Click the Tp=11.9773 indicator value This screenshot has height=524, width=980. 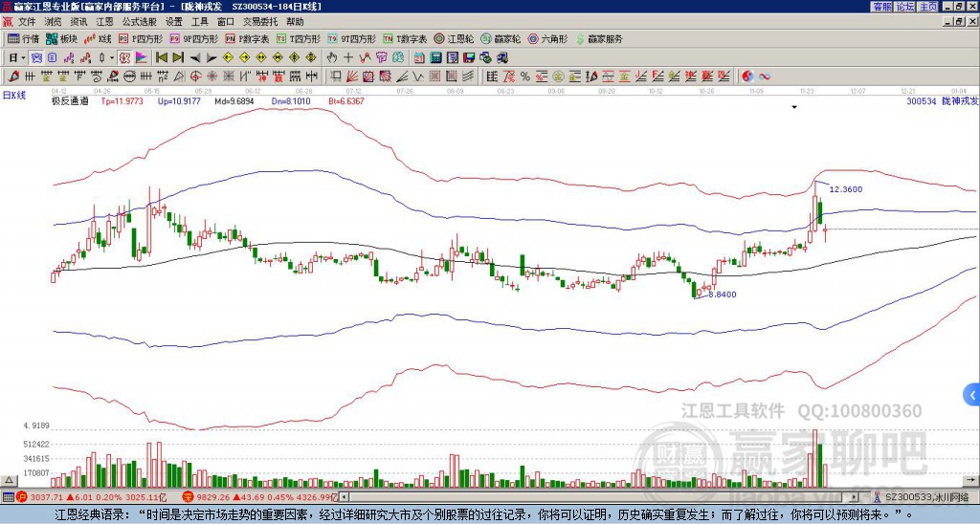point(122,100)
